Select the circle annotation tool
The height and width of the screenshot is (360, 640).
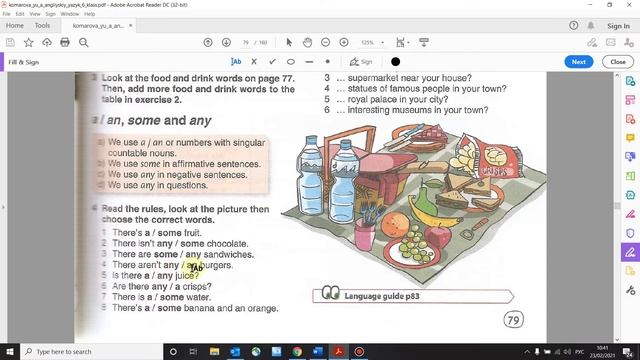(x=291, y=62)
